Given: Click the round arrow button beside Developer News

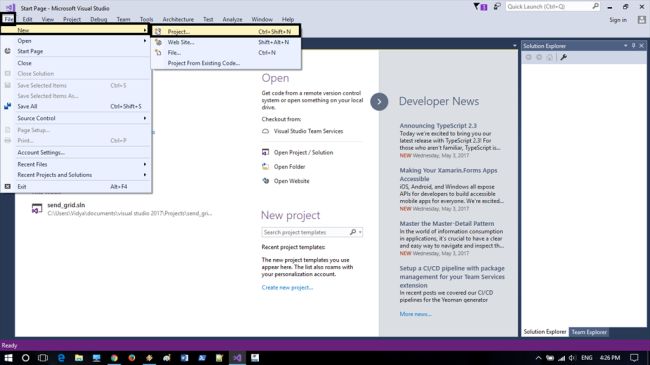Looking at the screenshot, I should pos(379,102).
